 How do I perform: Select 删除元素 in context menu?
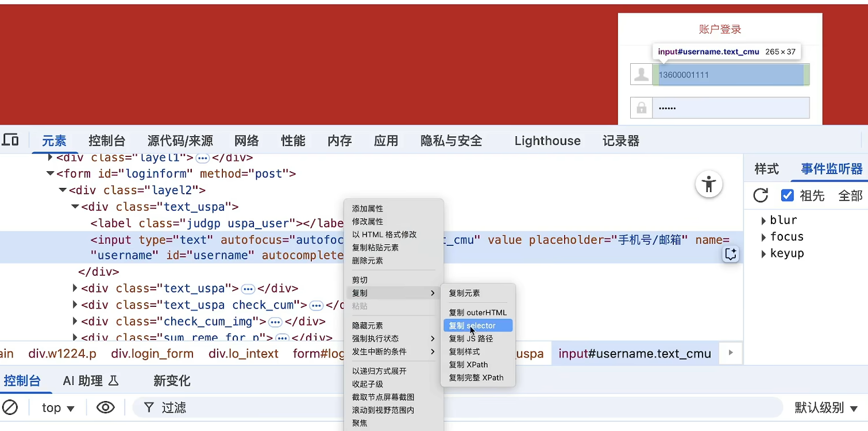point(393,260)
